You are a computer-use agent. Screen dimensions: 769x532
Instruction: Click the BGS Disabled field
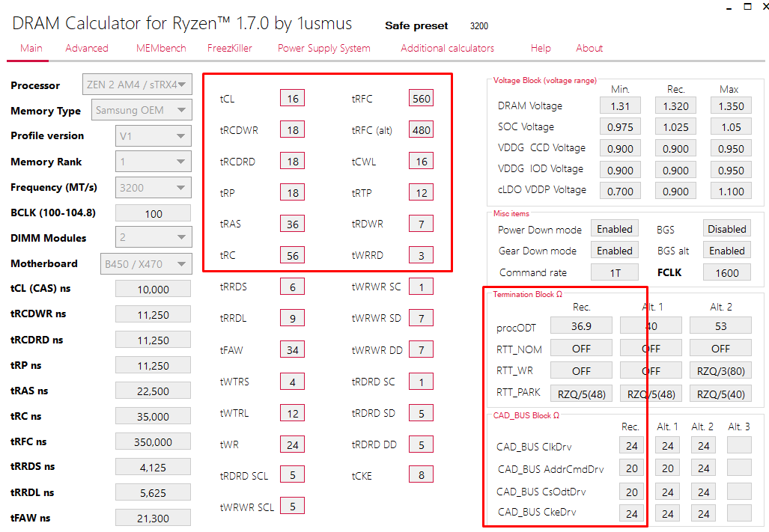pyautogui.click(x=727, y=229)
